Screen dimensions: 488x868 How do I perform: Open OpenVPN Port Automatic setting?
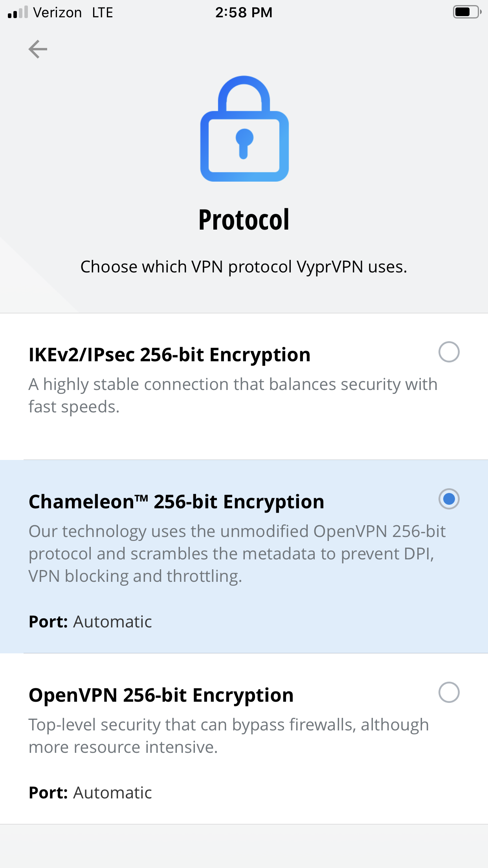[x=112, y=793]
